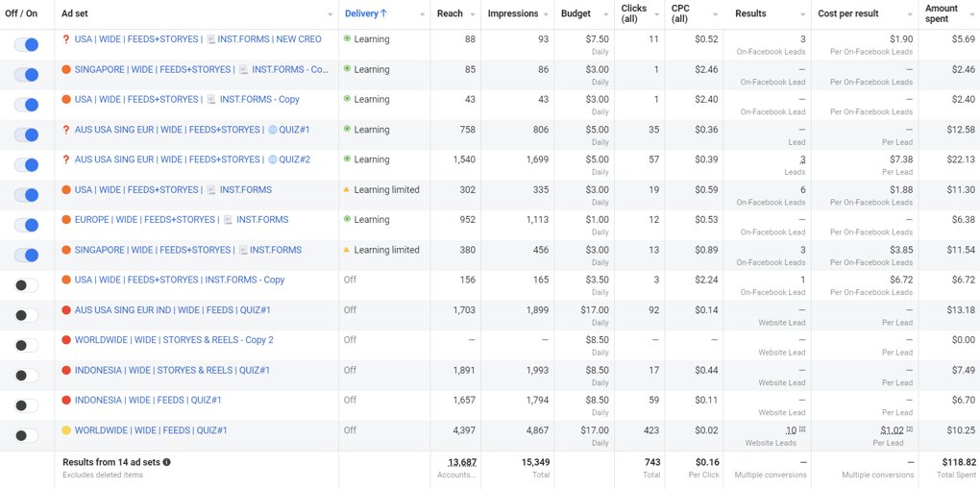The height and width of the screenshot is (489, 980).
Task: Open the Impressions column dropdown arrow
Action: click(547, 14)
